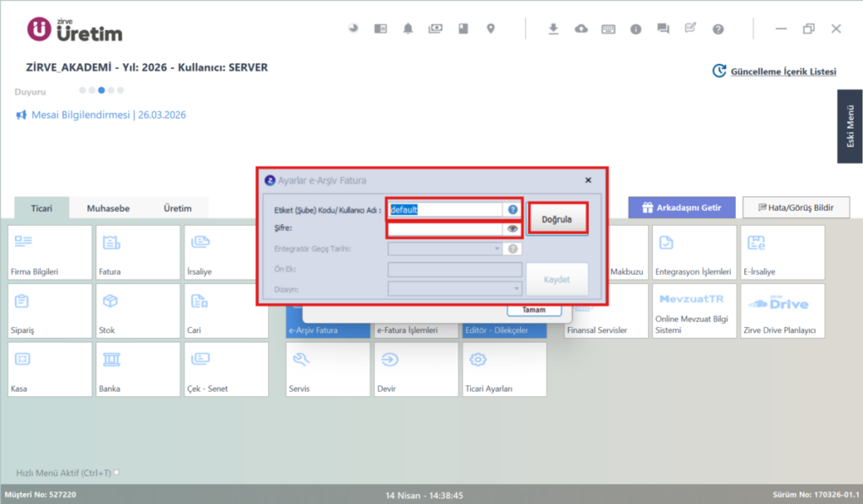This screenshot has height=504, width=863.
Task: Open the Eski Menü side tab
Action: [850, 126]
